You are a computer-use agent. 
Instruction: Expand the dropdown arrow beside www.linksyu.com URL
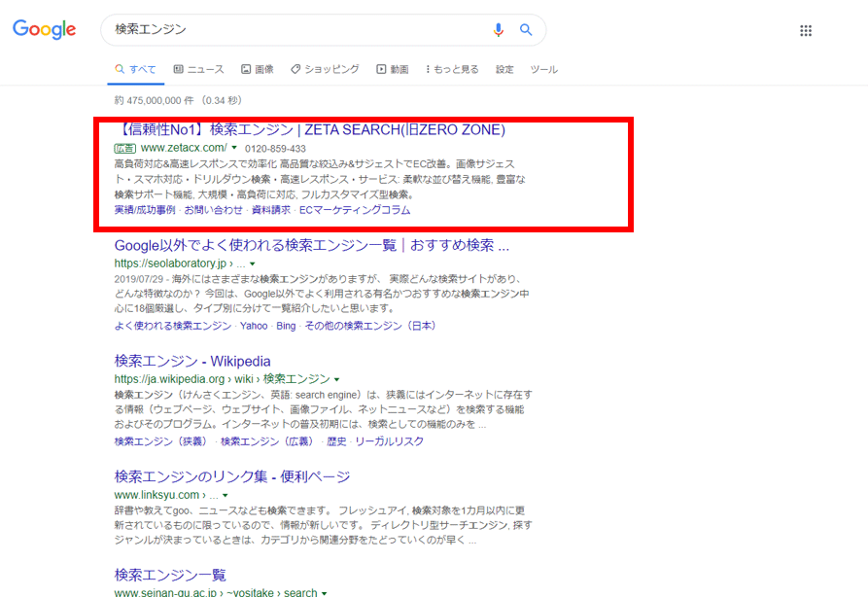[226, 495]
